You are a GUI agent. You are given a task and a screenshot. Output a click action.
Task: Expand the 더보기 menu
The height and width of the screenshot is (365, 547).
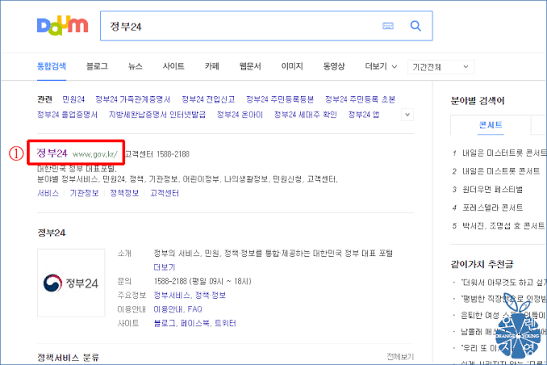pyautogui.click(x=381, y=66)
